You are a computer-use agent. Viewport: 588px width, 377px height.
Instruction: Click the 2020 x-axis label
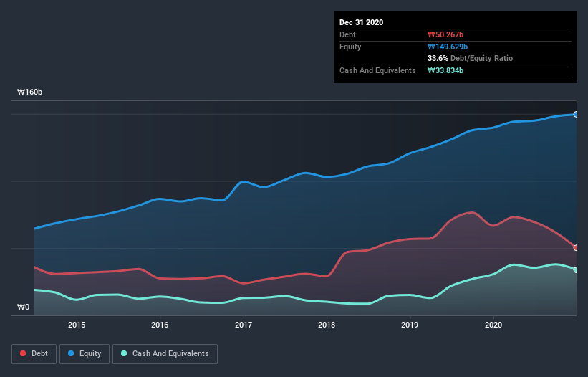[493, 325]
